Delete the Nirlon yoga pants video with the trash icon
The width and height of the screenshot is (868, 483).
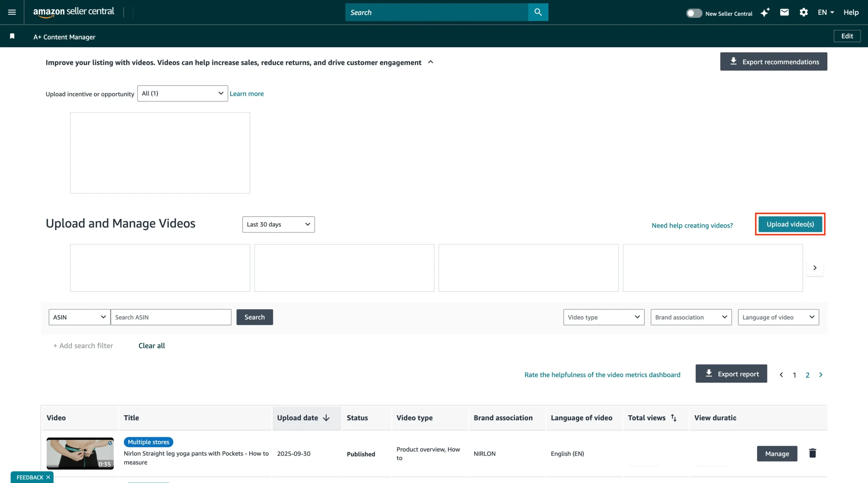[812, 453]
